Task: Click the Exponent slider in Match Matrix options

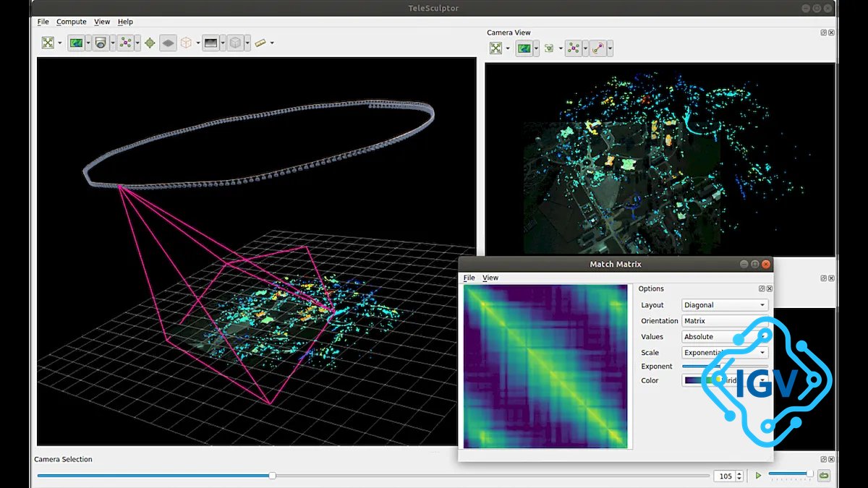Action: point(725,367)
